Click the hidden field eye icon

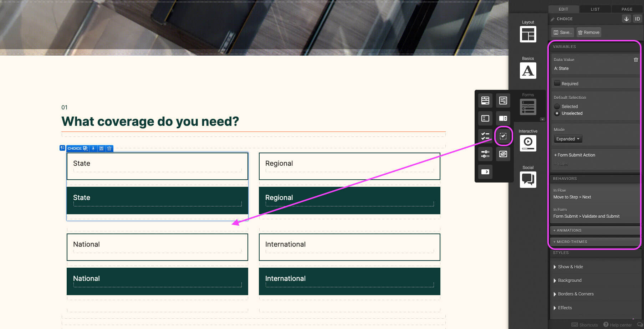click(503, 154)
